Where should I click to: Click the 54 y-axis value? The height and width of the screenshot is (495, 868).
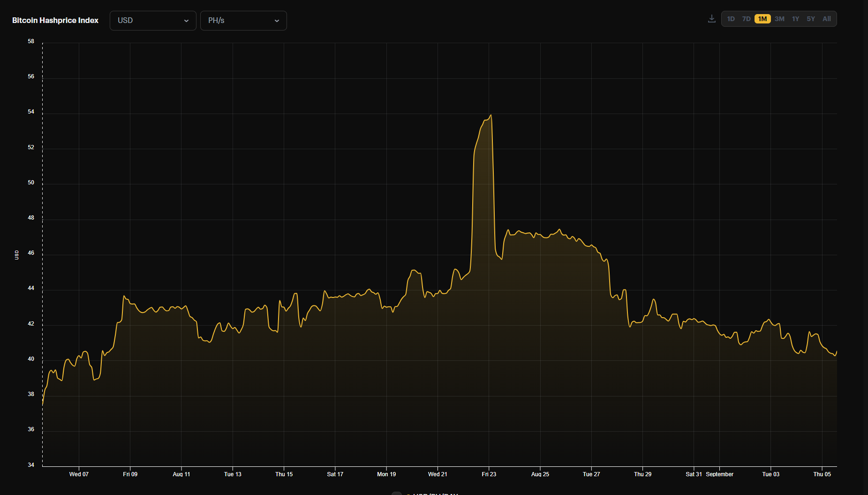click(31, 112)
